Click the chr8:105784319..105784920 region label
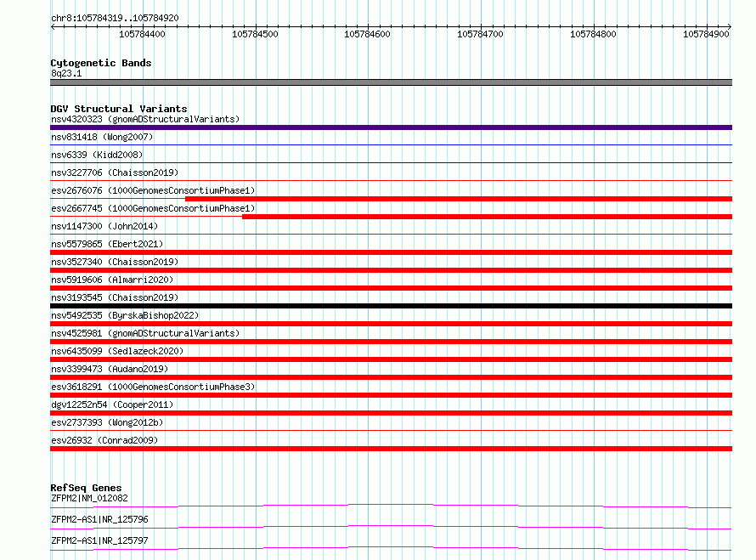 point(115,18)
